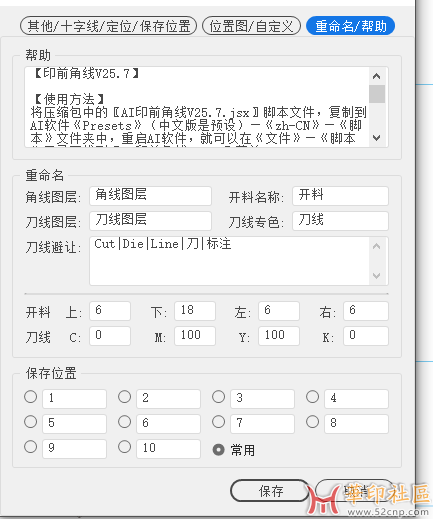Open the 位置图/自定义 tab
Image resolution: width=433 pixels, height=519 pixels.
251,26
